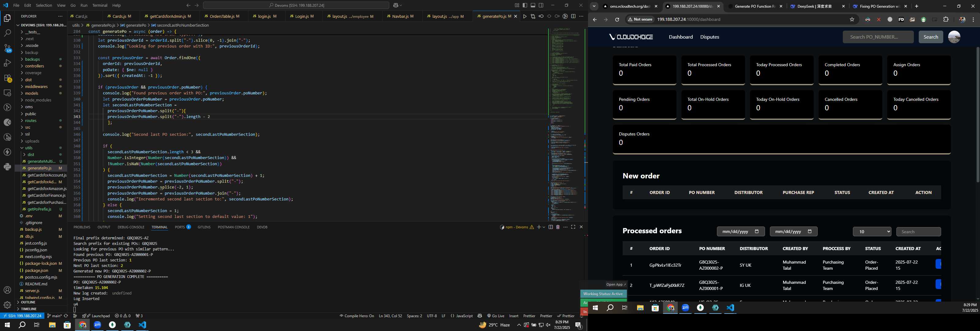Switch to the DeepSeek Chrome tab
The width and height of the screenshot is (980, 331).
click(816, 6)
